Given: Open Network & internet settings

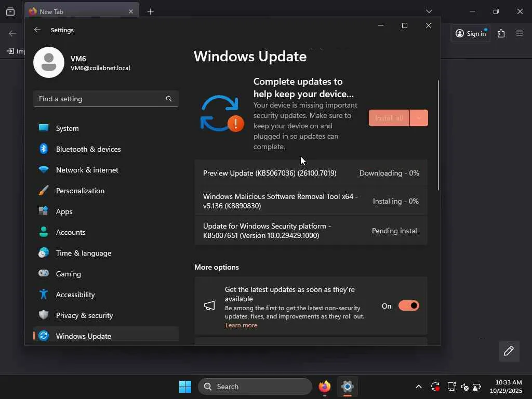Looking at the screenshot, I should [x=106, y=170].
